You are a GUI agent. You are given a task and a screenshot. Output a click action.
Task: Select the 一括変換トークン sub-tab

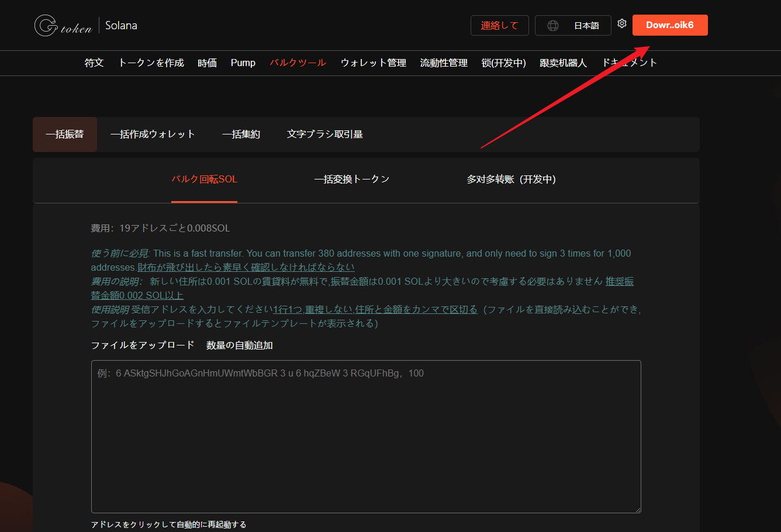(351, 179)
